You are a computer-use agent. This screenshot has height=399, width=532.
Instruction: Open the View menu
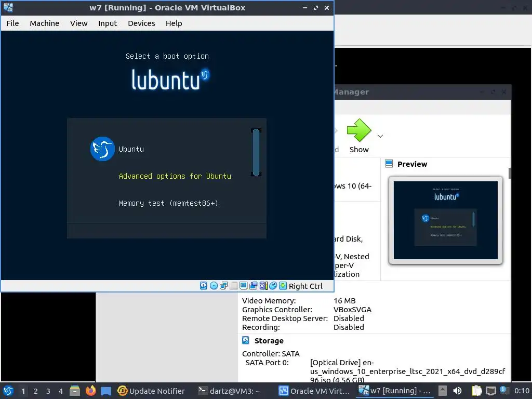79,23
